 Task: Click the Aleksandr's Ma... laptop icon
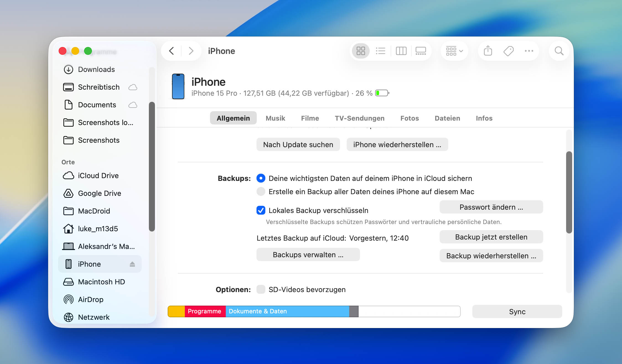(x=68, y=246)
